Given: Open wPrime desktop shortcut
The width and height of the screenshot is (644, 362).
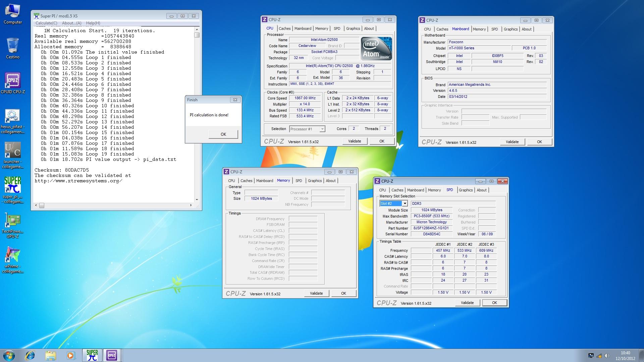Looking at the screenshot, I should coord(13,260).
